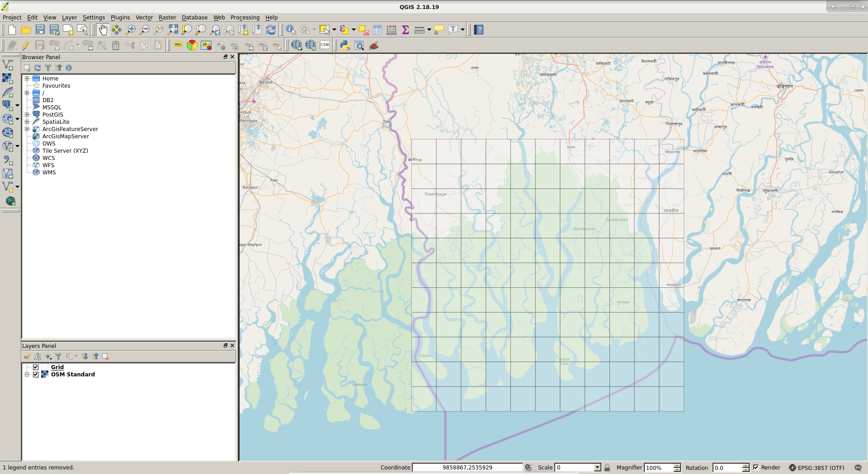This screenshot has width=868, height=474.
Task: Open the Python console icon
Action: [x=345, y=45]
